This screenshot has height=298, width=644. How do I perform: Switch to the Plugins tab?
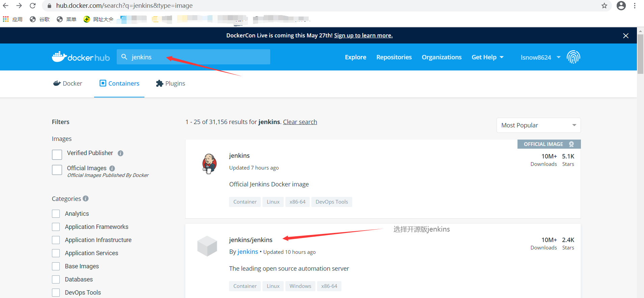click(170, 83)
